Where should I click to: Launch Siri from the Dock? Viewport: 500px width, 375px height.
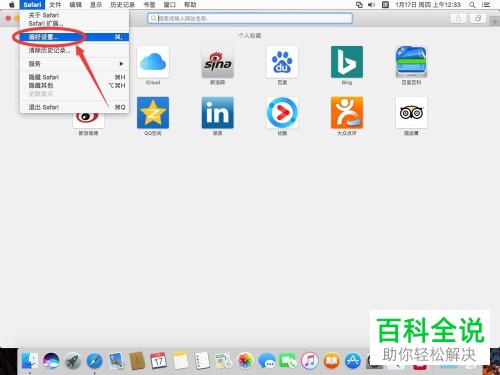coord(51,361)
